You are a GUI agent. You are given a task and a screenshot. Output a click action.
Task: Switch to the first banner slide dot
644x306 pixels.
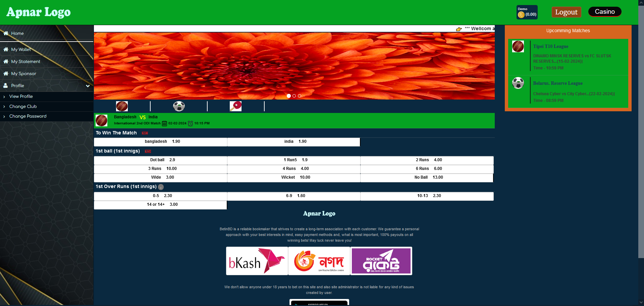point(289,96)
